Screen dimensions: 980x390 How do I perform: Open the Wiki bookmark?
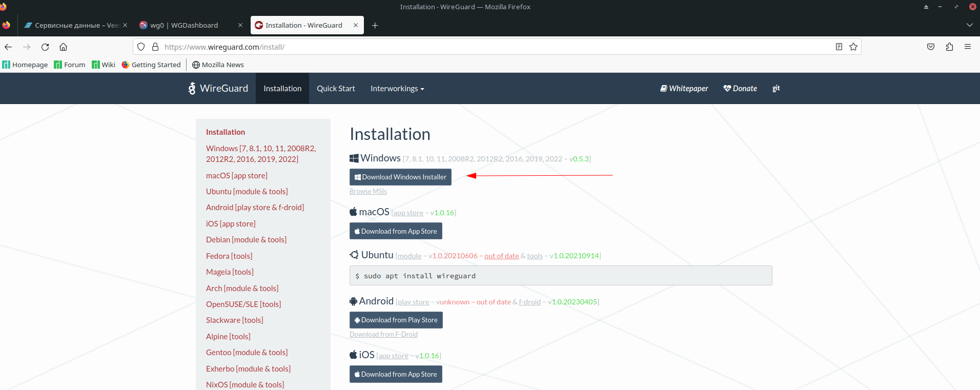104,65
